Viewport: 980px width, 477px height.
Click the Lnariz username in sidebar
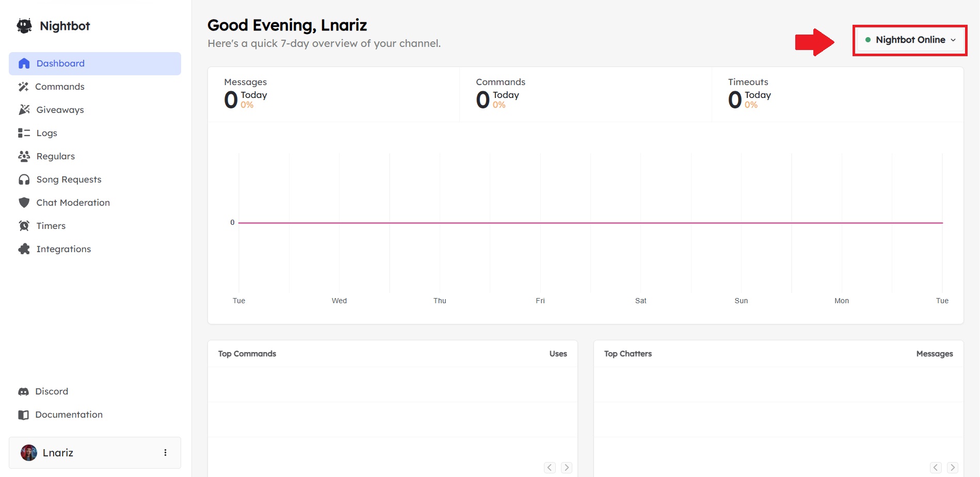tap(58, 453)
